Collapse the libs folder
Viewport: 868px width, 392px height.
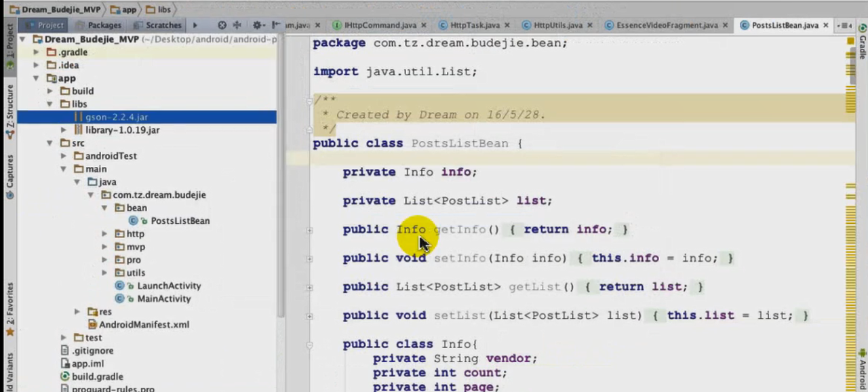click(50, 104)
